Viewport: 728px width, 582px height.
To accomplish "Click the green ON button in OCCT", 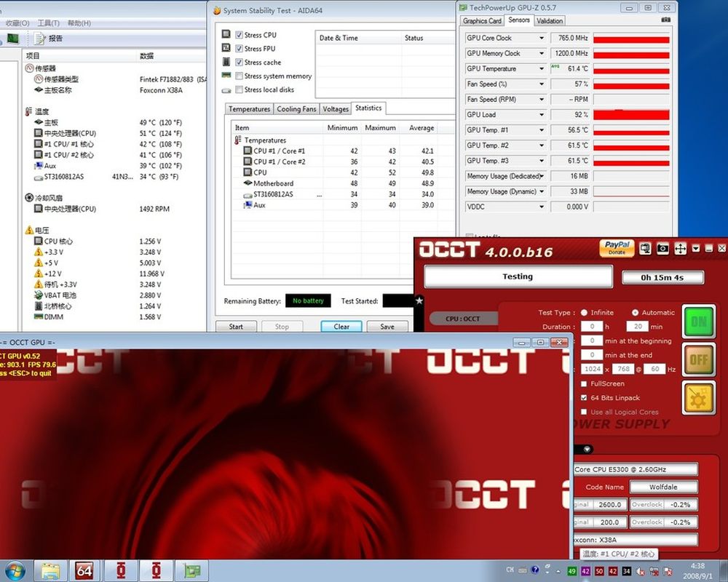I will [699, 321].
